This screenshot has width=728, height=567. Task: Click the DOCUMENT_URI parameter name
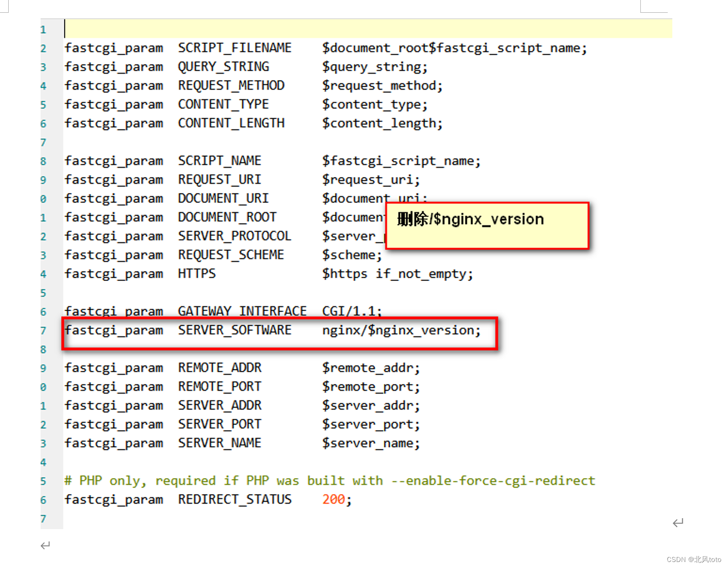(223, 198)
